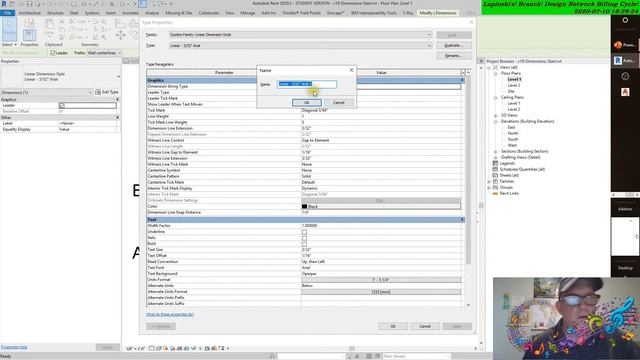Toggle the Leader checkbox in Properties palette

(x=62, y=106)
